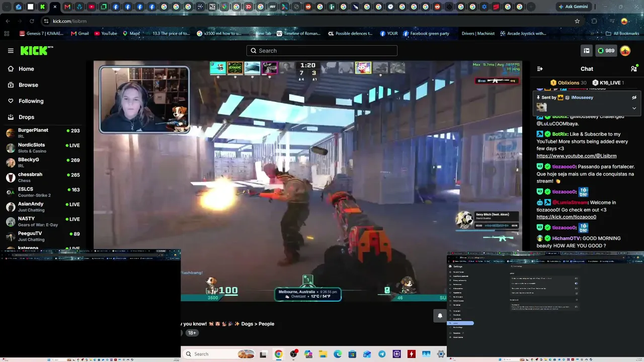The height and width of the screenshot is (362, 644).
Task: Open the Arcade Joystick bookmark
Action: tap(523, 34)
